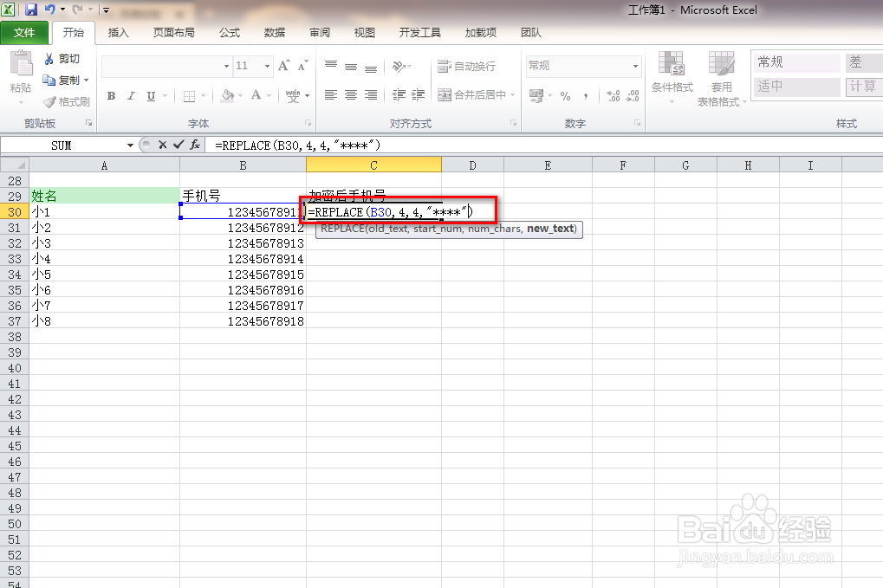Apply the 常规 cell style
Viewport: 883px width, 588px height.
coord(796,62)
